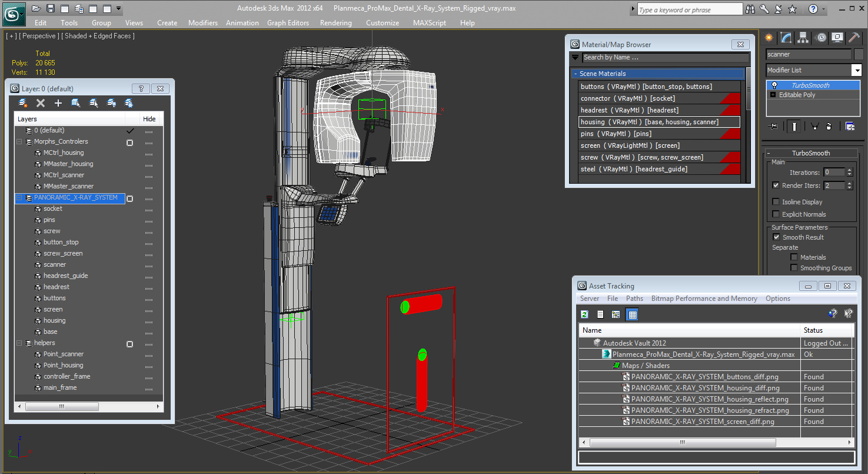Open the Utilities hammer panel tab
Viewport: 868px width, 474px height.
(x=854, y=38)
